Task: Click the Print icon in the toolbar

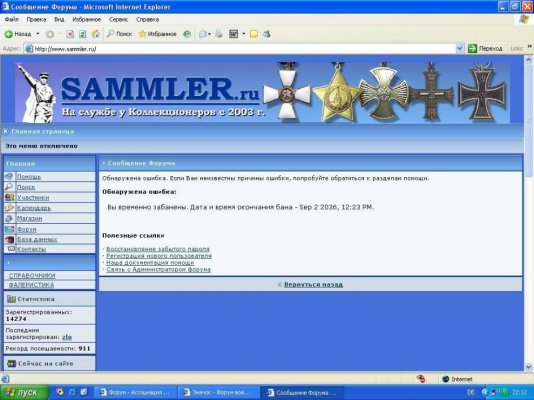Action: pyautogui.click(x=219, y=34)
